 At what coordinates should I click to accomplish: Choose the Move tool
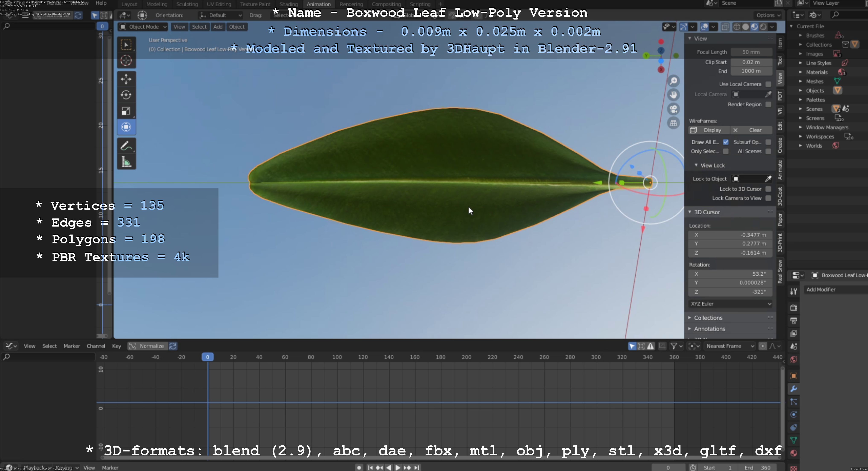[126, 79]
